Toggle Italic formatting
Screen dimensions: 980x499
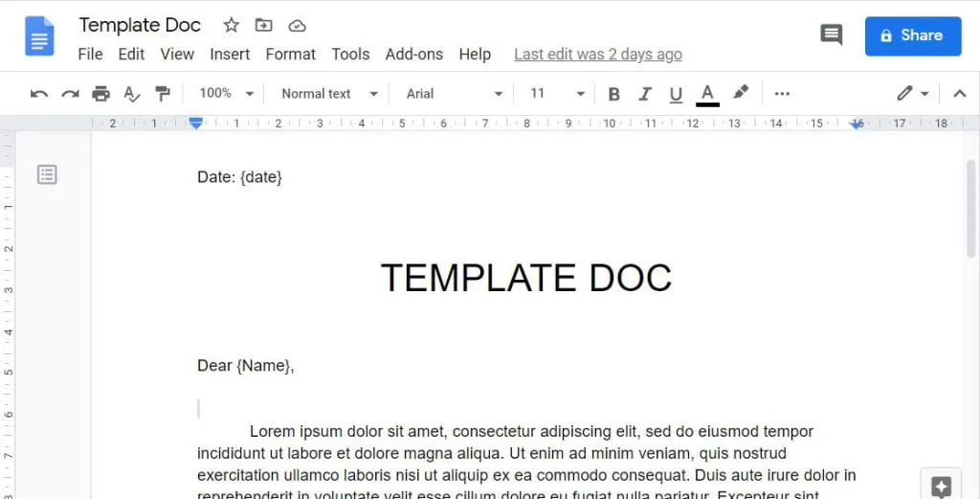644,94
